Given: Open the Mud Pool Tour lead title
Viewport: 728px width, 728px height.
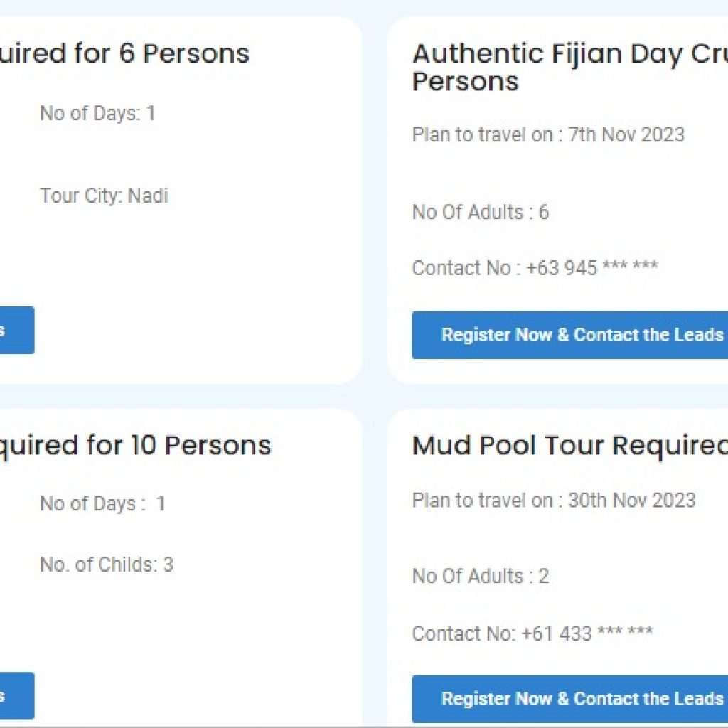Looking at the screenshot, I should (569, 445).
